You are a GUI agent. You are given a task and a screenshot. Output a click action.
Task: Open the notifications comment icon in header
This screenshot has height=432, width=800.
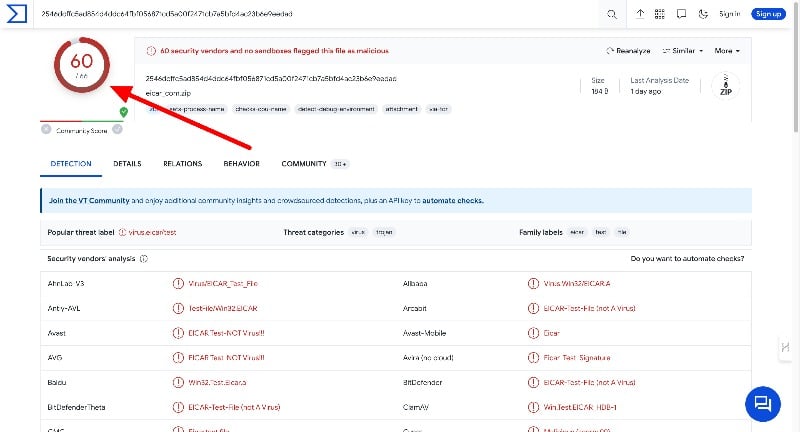pyautogui.click(x=681, y=14)
